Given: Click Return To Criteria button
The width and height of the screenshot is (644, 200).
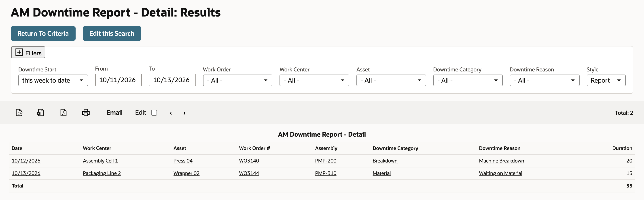Looking at the screenshot, I should (43, 33).
